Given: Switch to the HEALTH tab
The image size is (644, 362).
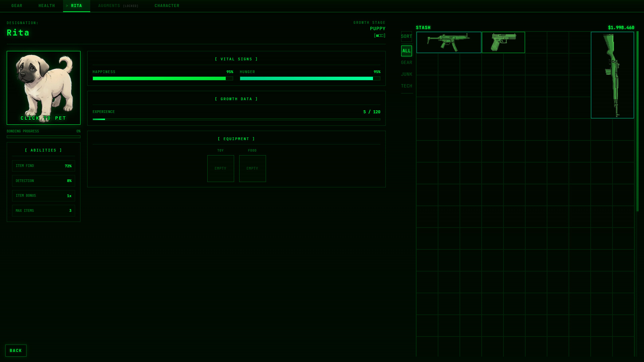Looking at the screenshot, I should click(x=47, y=5).
